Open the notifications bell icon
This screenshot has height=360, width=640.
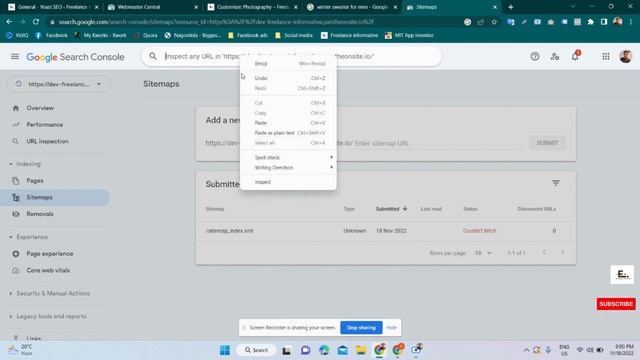[x=575, y=56]
